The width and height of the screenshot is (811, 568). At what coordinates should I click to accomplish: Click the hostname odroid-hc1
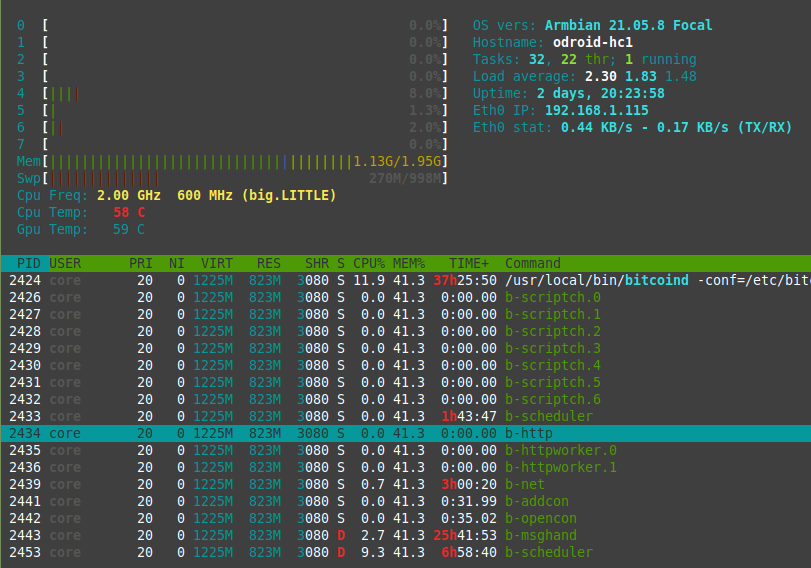pos(593,42)
